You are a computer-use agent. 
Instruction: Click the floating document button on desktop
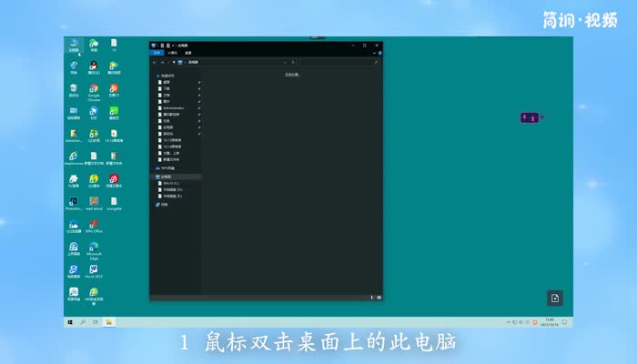(555, 298)
